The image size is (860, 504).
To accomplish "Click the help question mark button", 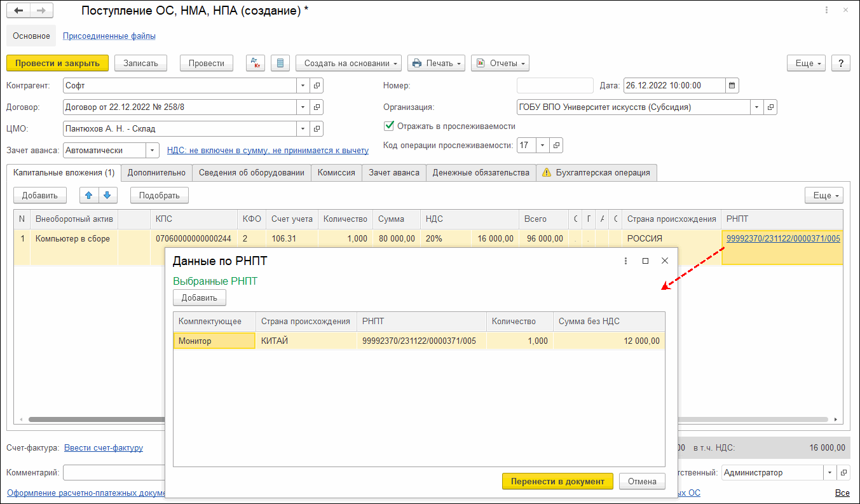I will pos(841,63).
